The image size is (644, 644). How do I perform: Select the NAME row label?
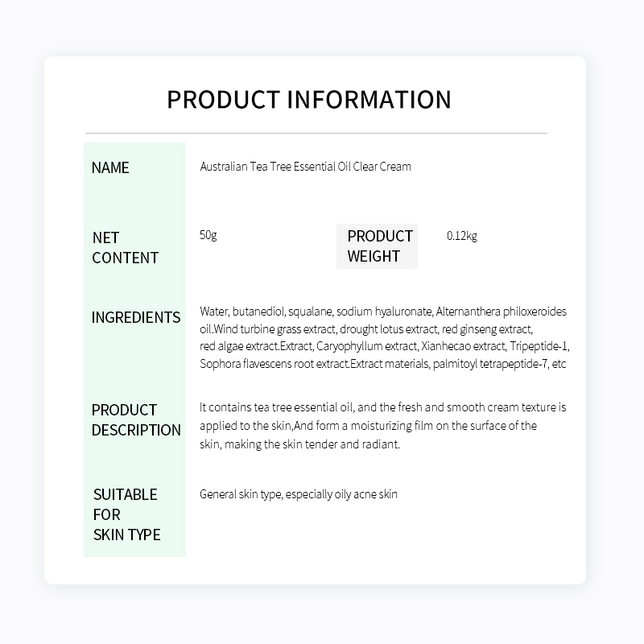(x=110, y=167)
